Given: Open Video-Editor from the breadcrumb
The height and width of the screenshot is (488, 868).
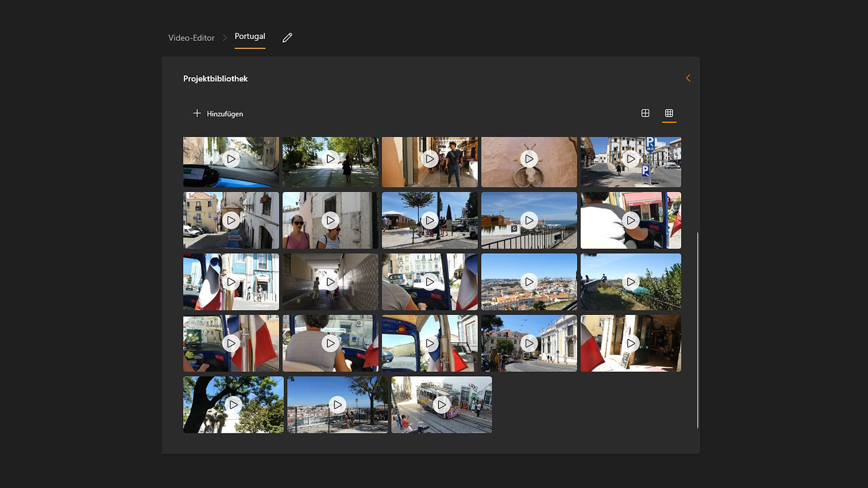Looking at the screenshot, I should pyautogui.click(x=191, y=38).
